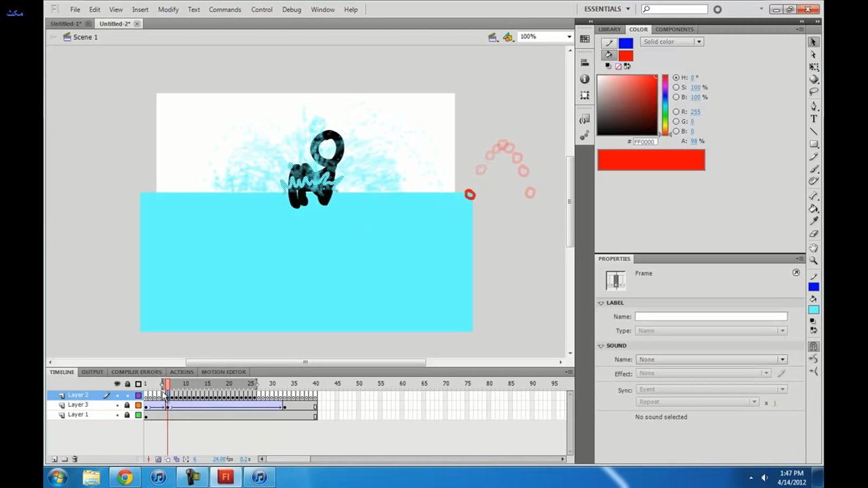Select the Eyedropper tool

[x=814, y=221]
